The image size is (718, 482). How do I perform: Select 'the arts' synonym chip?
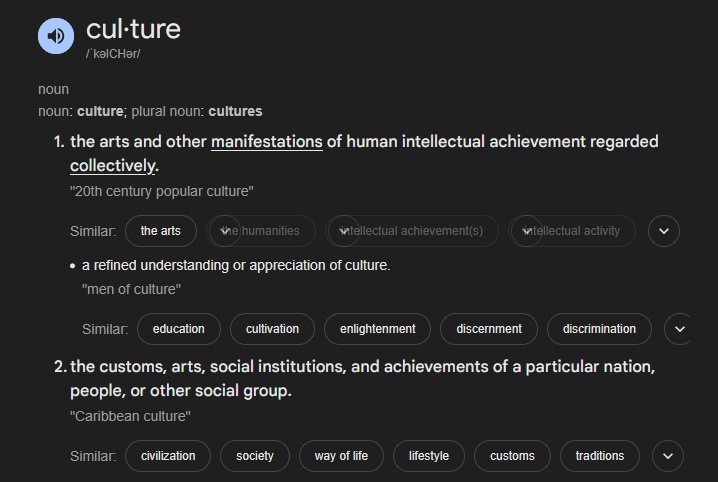click(161, 231)
